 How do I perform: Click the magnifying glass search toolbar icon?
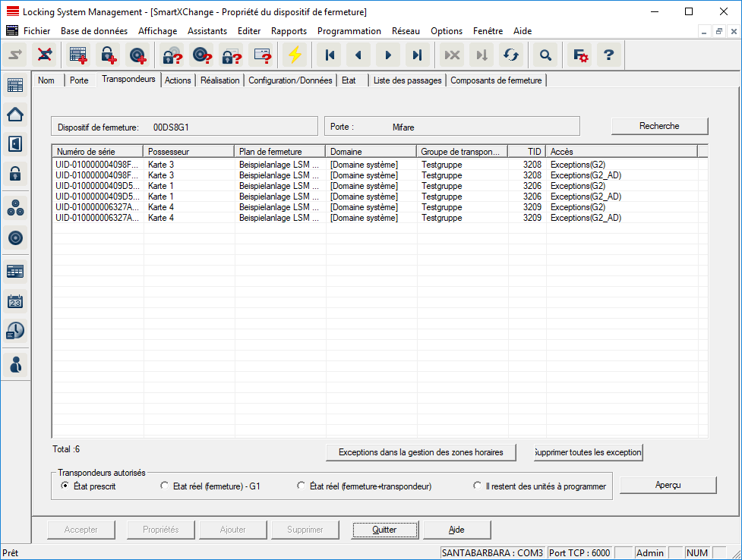[545, 55]
